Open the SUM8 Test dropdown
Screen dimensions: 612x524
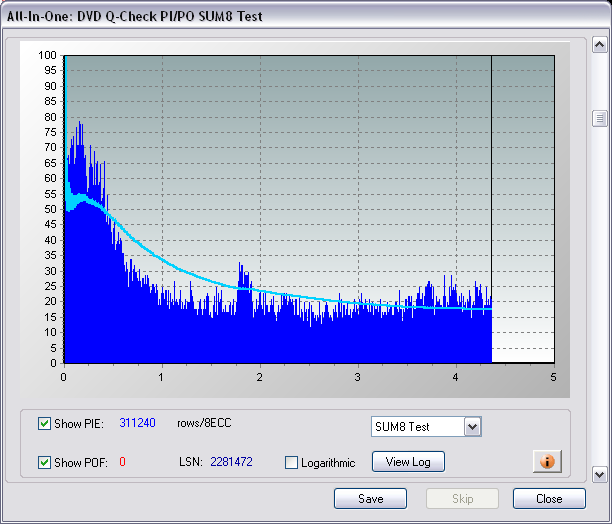pos(472,426)
